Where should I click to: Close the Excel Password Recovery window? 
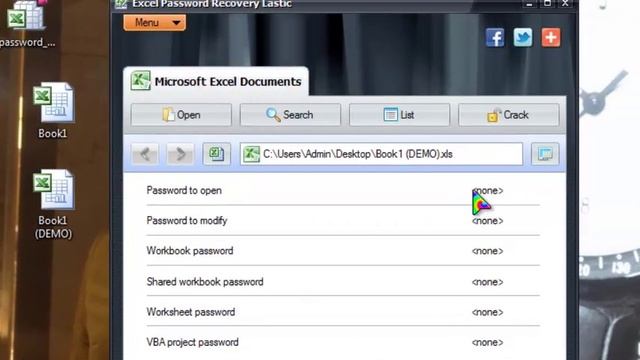pyautogui.click(x=565, y=4)
